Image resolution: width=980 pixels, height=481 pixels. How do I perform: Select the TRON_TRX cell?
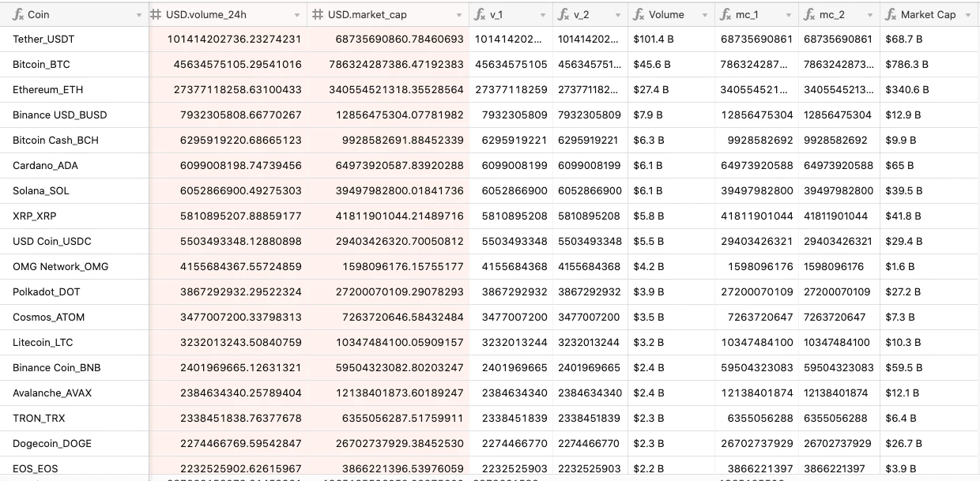[x=74, y=418]
